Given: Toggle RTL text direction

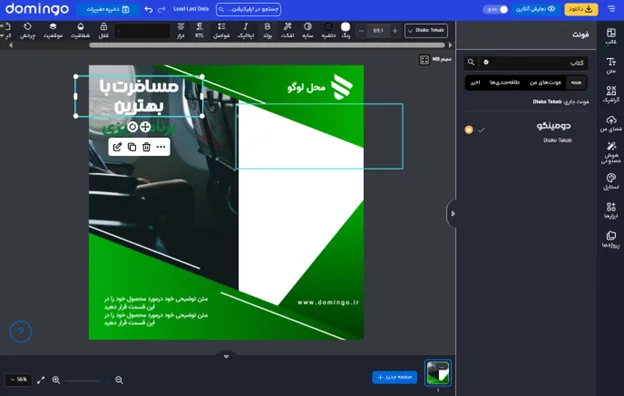Looking at the screenshot, I should (199, 31).
